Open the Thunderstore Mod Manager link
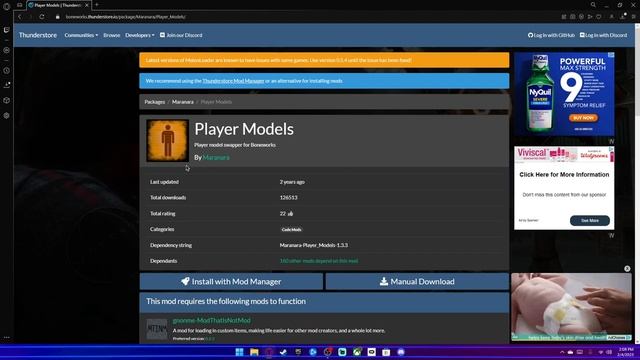Screen dimensions: 640x360 (233, 81)
